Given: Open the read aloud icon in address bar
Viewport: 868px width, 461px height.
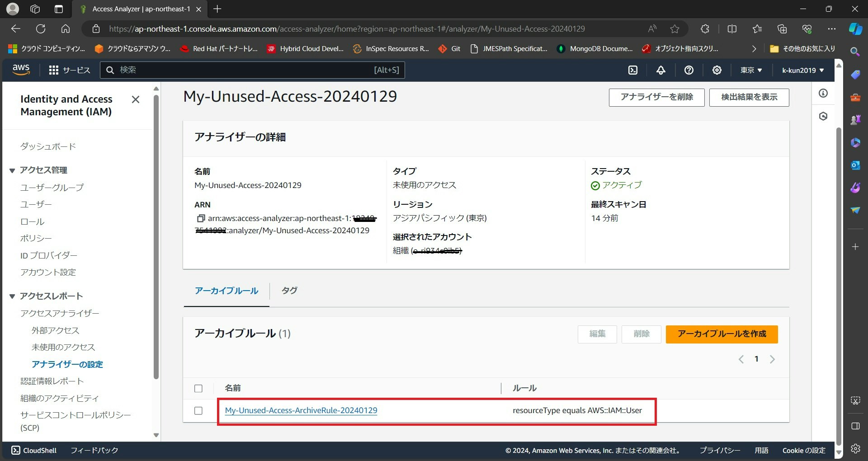Looking at the screenshot, I should [x=652, y=29].
